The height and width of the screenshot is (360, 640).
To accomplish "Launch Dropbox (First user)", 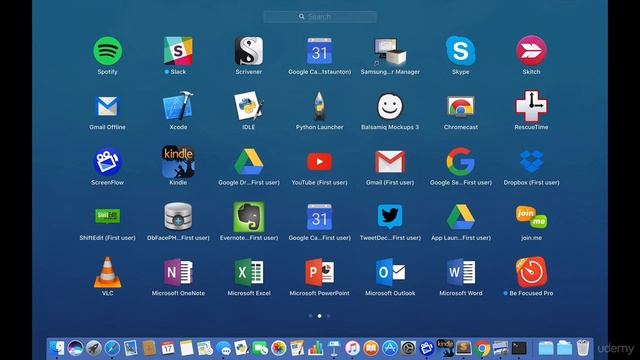I will pyautogui.click(x=531, y=162).
